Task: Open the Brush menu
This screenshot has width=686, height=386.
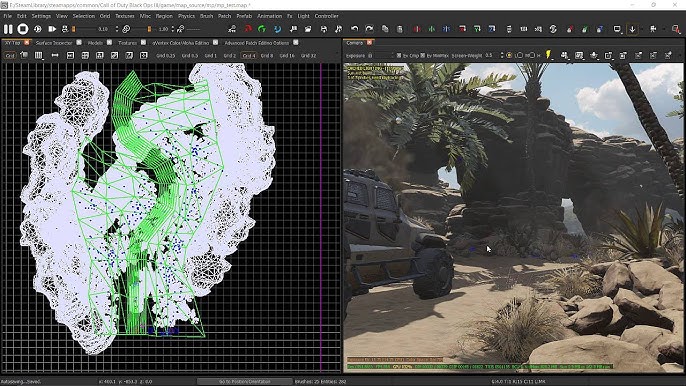Action: pyautogui.click(x=206, y=16)
